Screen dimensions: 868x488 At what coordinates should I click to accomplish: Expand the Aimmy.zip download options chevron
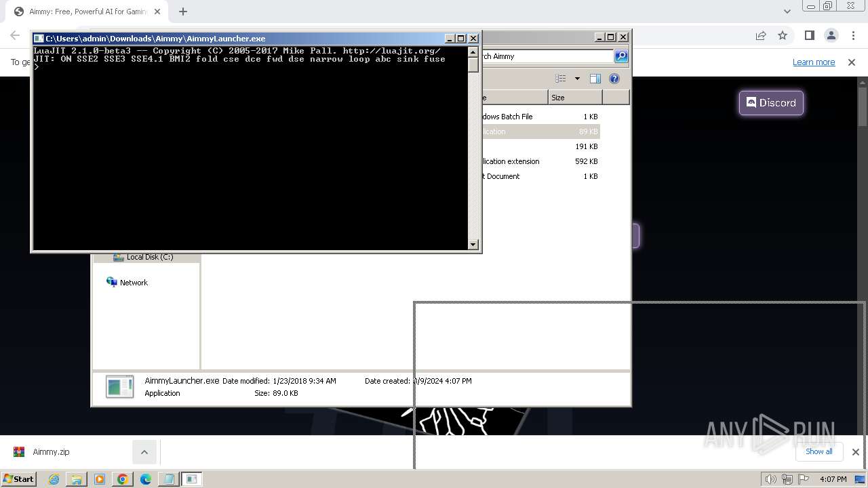[x=144, y=452]
